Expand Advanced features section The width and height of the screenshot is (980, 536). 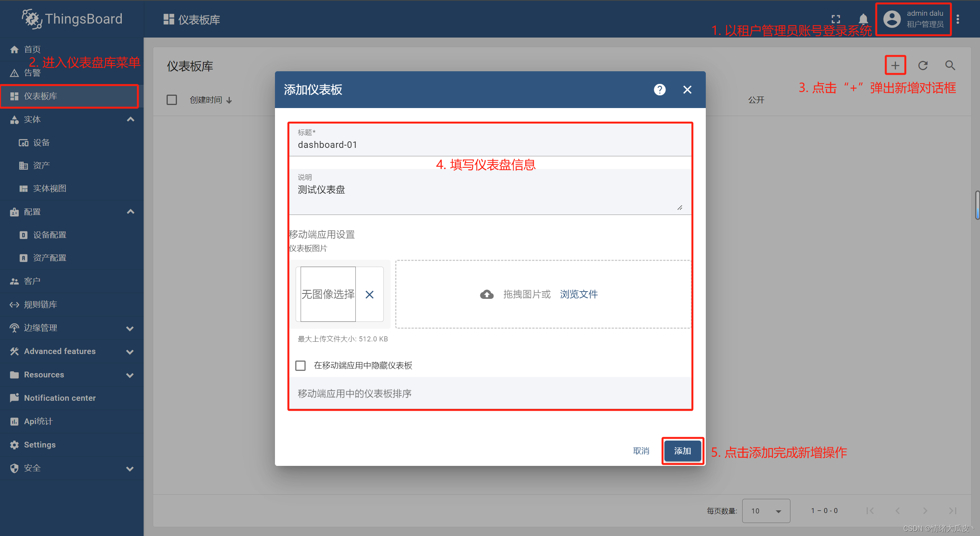[130, 352]
